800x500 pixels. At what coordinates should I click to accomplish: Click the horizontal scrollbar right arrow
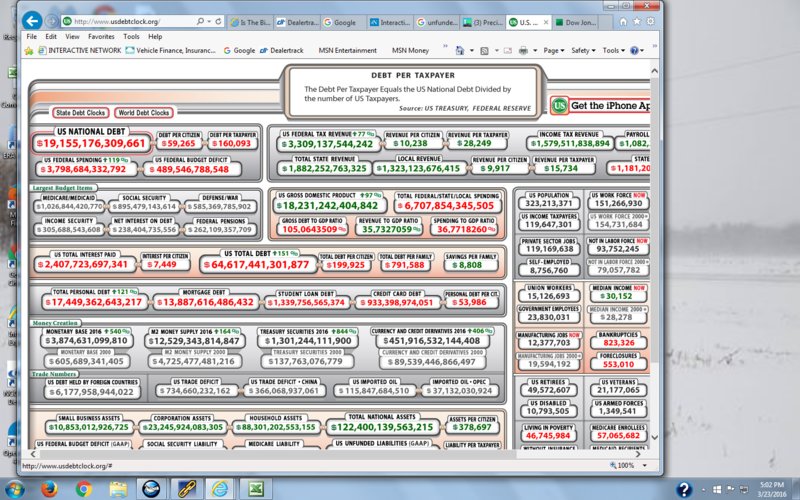637,454
